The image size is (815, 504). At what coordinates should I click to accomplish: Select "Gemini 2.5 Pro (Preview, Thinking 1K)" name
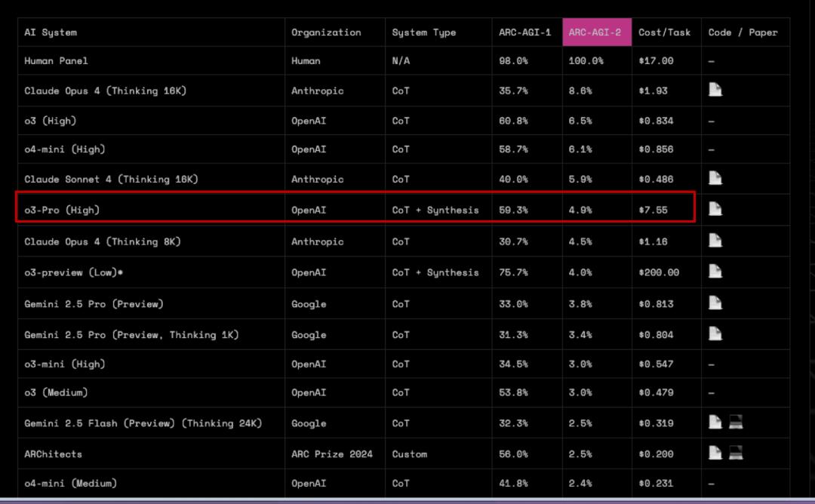click(x=131, y=335)
